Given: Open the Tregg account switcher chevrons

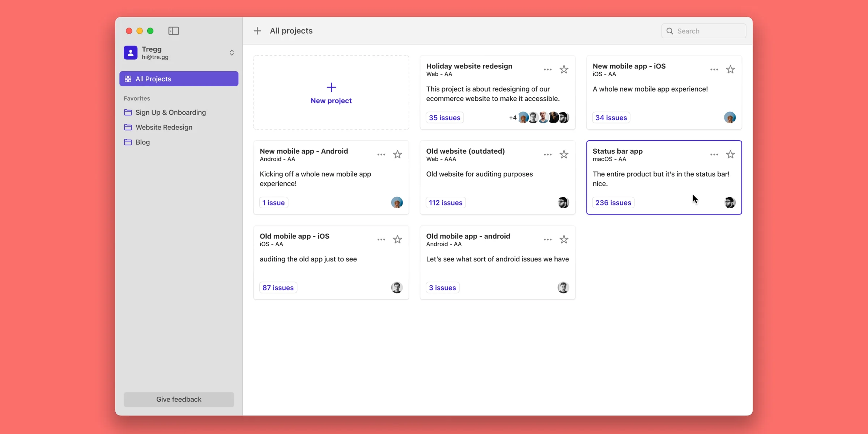Looking at the screenshot, I should [232, 52].
